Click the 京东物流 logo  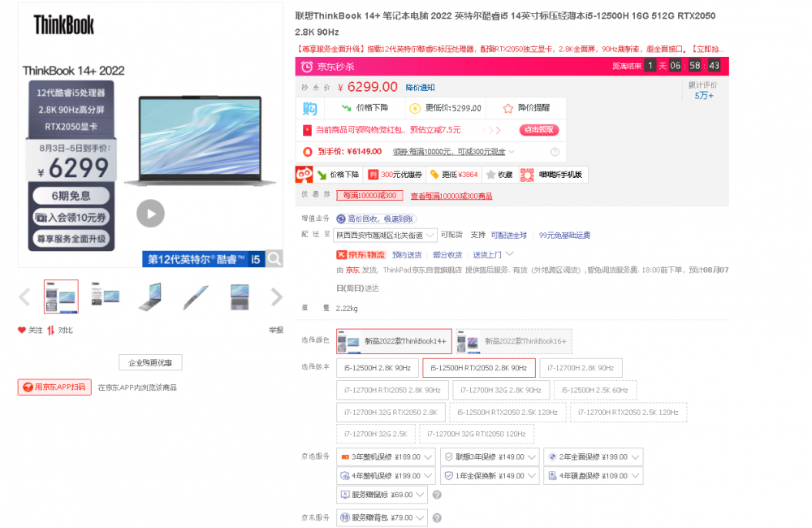[361, 255]
